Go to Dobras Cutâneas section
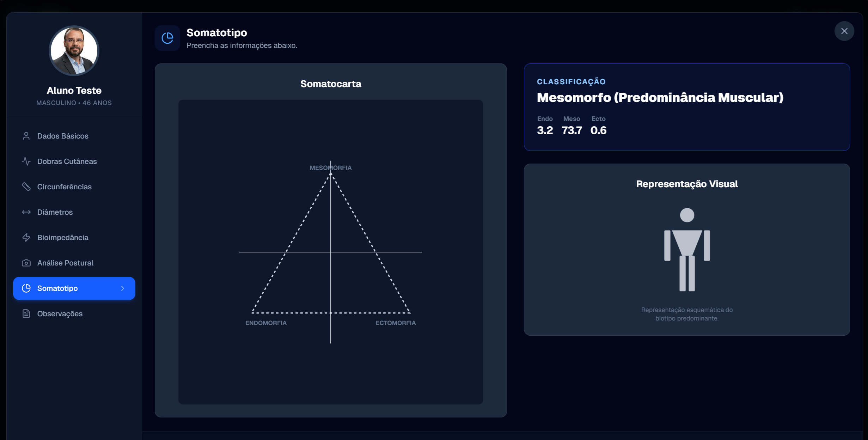Screen dimensions: 868x440 [67, 161]
